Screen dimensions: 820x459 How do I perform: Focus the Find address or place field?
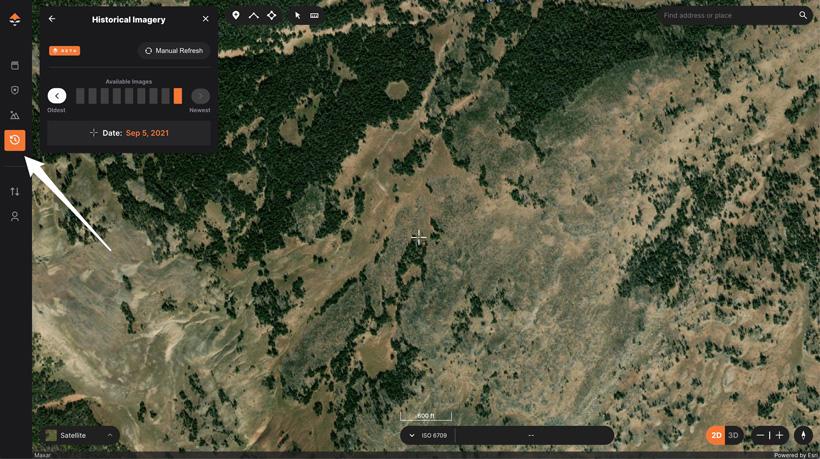pos(728,16)
